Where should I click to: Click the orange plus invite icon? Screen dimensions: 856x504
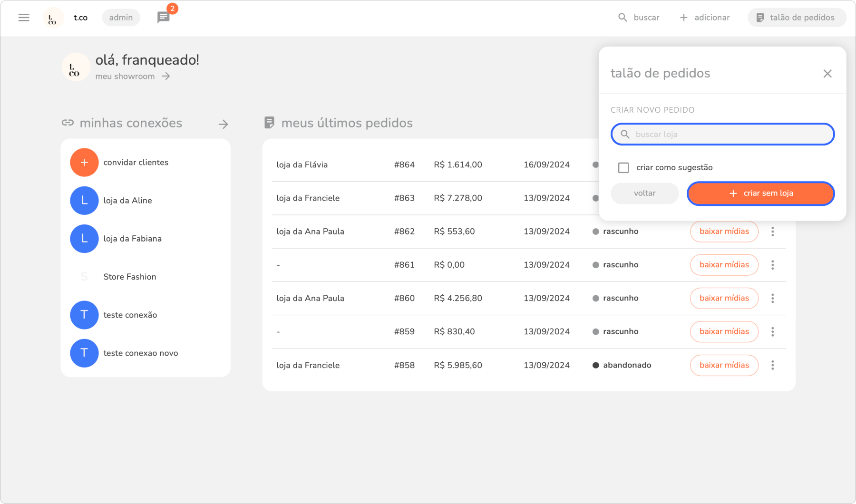pyautogui.click(x=84, y=163)
